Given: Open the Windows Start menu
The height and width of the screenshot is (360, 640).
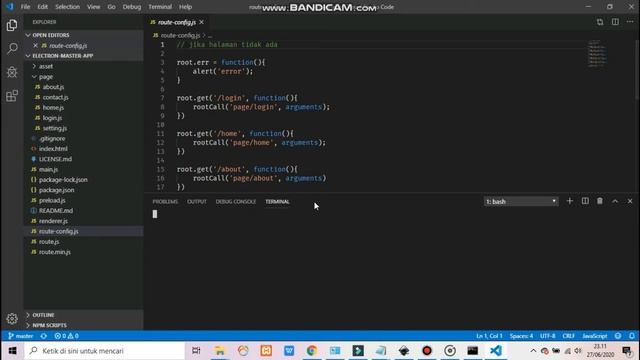Looking at the screenshot, I should pyautogui.click(x=12, y=351).
